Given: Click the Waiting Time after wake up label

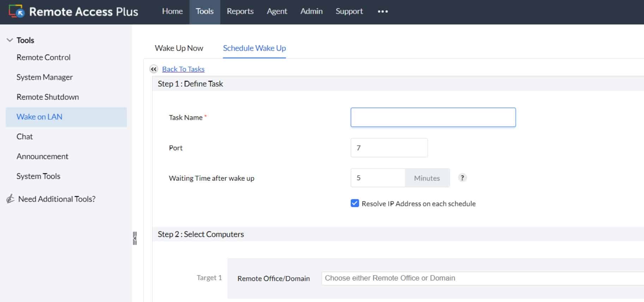Looking at the screenshot, I should point(211,178).
